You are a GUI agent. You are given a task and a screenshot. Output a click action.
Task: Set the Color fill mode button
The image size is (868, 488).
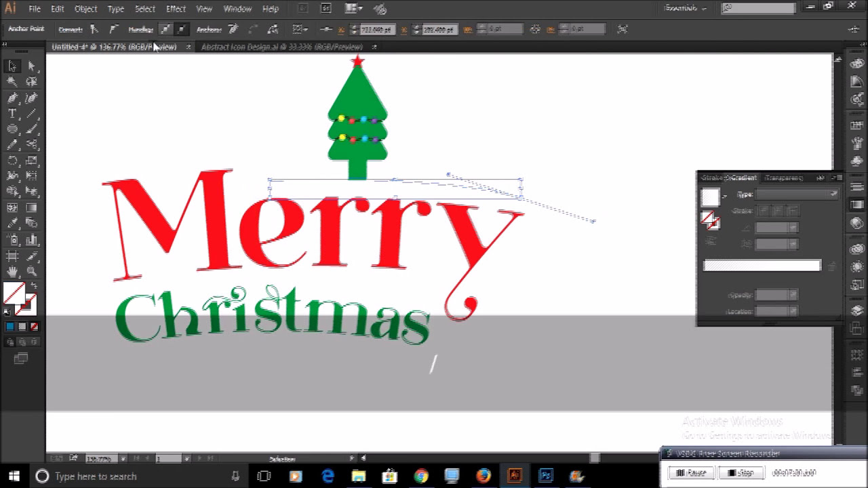9,327
